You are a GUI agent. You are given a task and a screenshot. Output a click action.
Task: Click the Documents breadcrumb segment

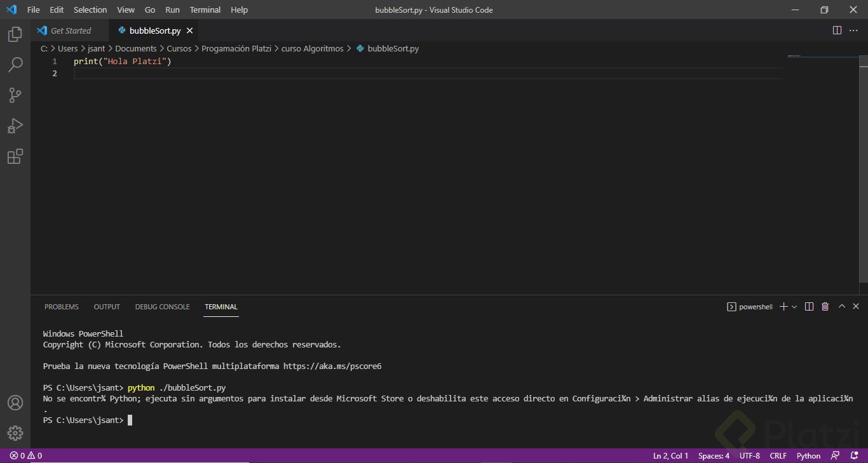point(136,48)
